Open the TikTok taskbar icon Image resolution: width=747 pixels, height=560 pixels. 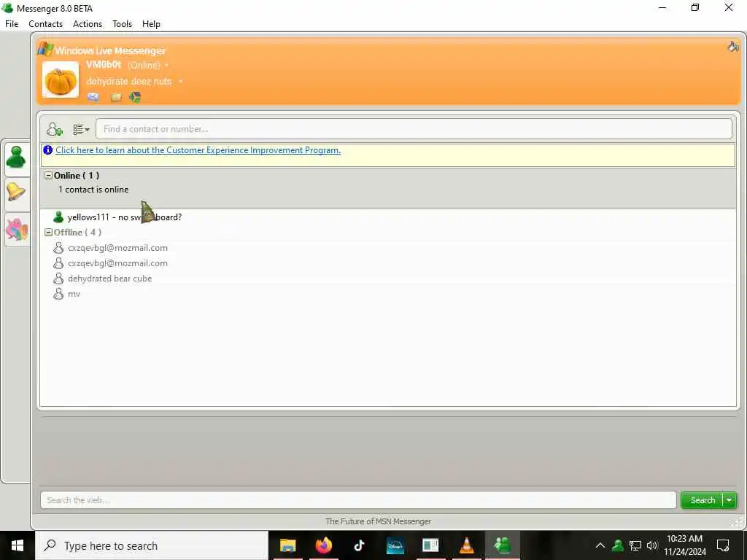click(x=359, y=545)
